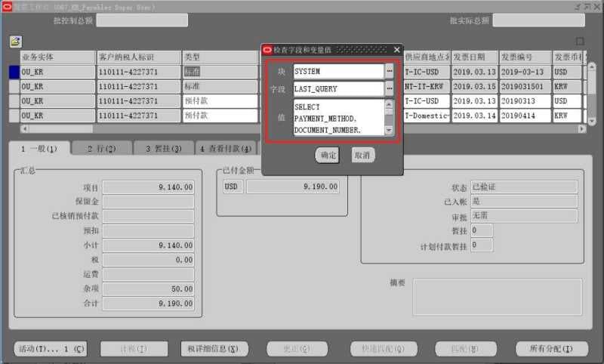Click into the 值 text area showing the SELECT statement
The image size is (604, 364).
(338, 118)
